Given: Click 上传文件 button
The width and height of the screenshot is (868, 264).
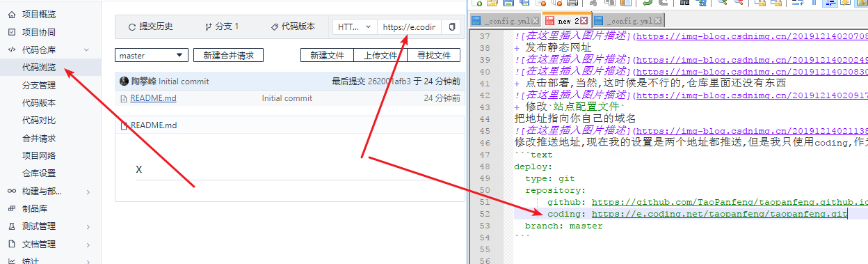Looking at the screenshot, I should [x=380, y=55].
